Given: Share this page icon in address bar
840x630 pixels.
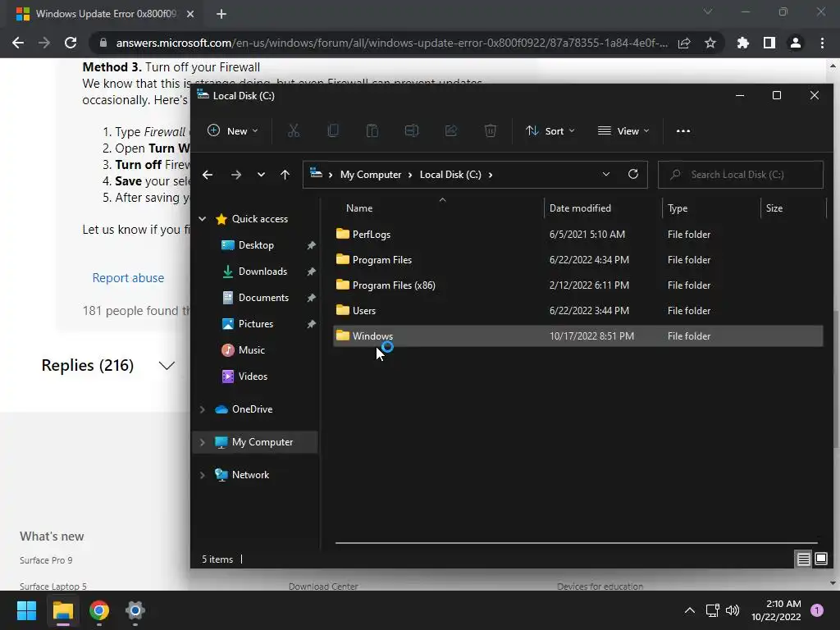Looking at the screenshot, I should click(x=684, y=43).
